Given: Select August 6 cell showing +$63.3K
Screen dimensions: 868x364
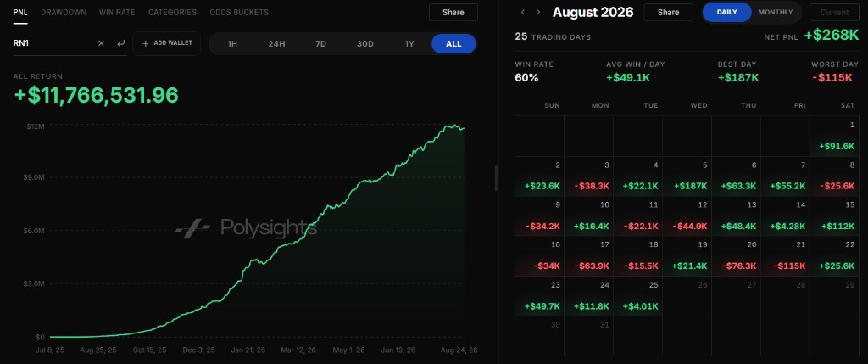Looking at the screenshot, I should click(737, 176).
